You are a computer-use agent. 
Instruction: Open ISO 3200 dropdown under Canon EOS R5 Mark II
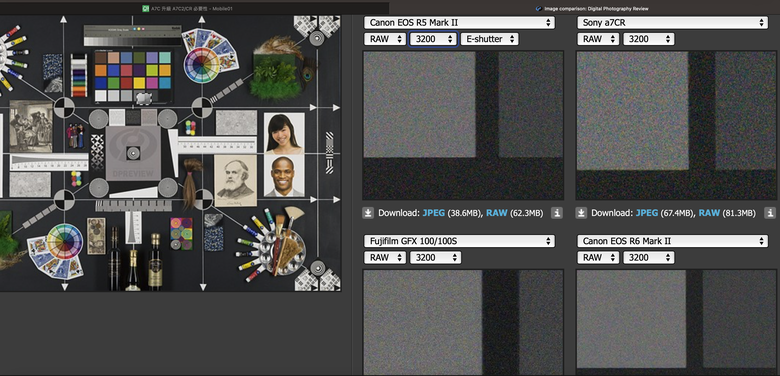(433, 39)
